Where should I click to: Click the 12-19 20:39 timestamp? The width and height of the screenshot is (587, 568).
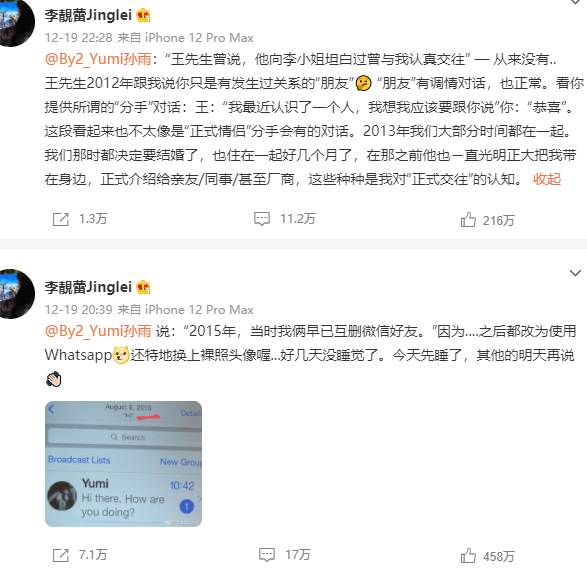79,310
